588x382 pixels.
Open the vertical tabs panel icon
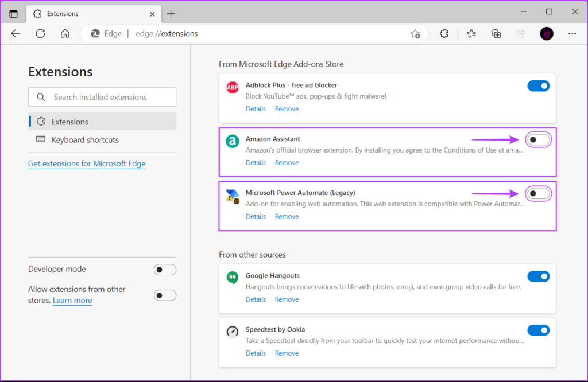point(14,14)
